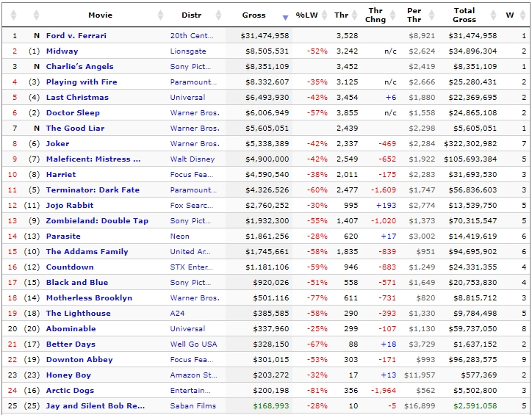Screen dimensions: 532x415
Task: Select the -81% last week change
Action: (317, 391)
